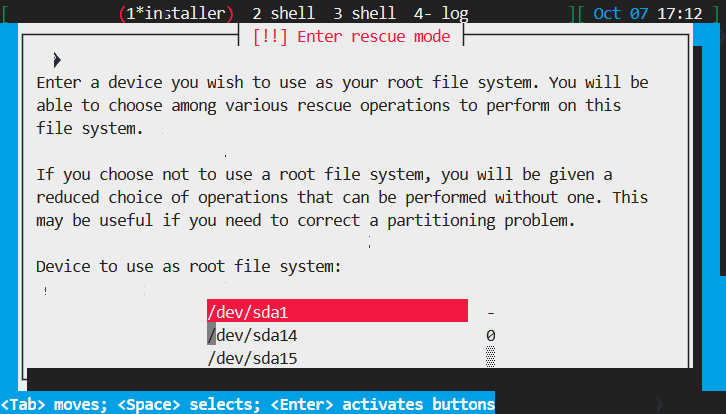Open the 2 shell tab

(x=283, y=14)
